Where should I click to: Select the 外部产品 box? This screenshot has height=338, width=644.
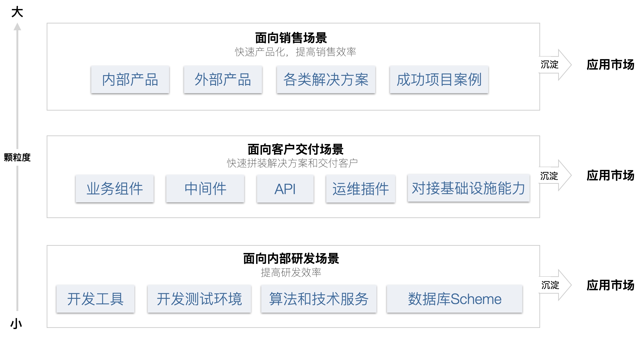[223, 80]
